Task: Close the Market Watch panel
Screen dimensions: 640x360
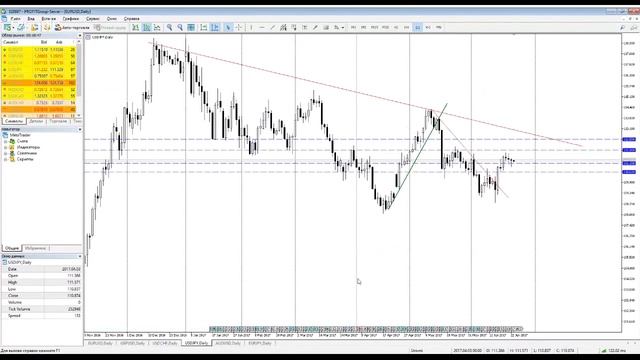Action: click(80, 36)
